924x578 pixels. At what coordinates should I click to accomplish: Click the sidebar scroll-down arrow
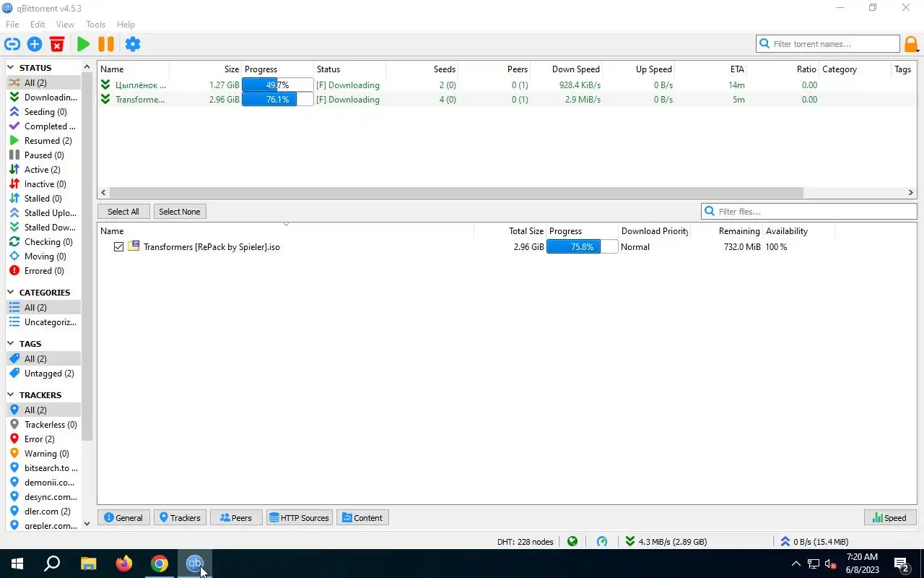87,524
